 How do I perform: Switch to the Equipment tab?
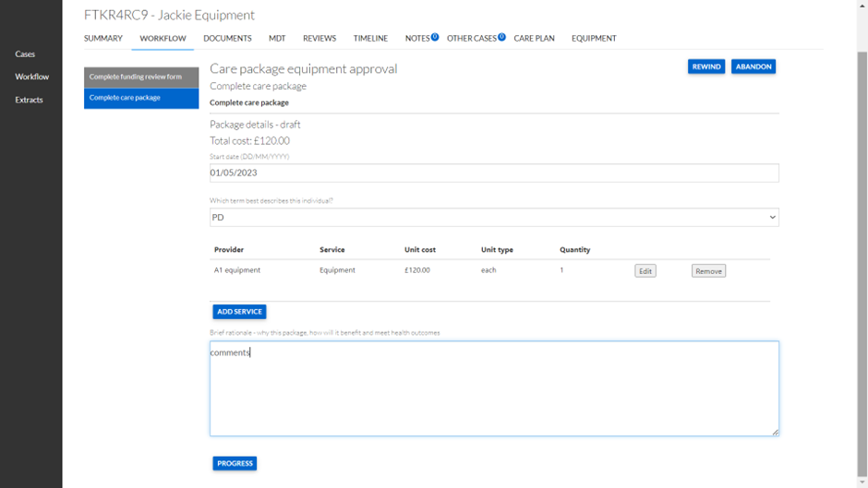(x=594, y=39)
